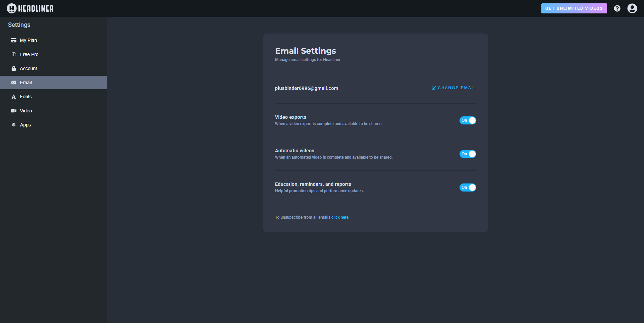Turn off Automatic videos email toggle
The image size is (644, 323).
pyautogui.click(x=468, y=154)
